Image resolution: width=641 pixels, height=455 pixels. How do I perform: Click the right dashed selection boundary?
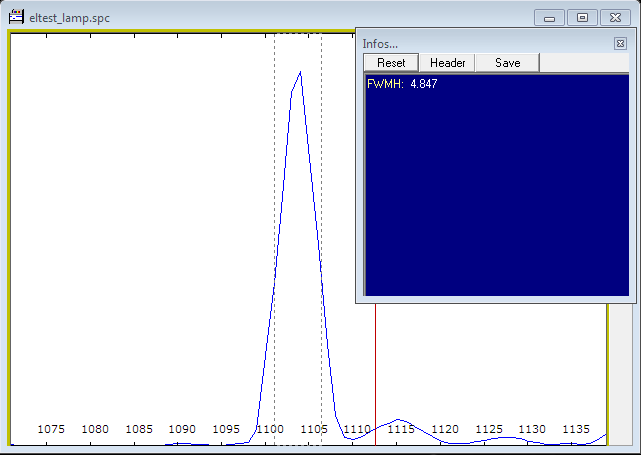click(x=321, y=200)
